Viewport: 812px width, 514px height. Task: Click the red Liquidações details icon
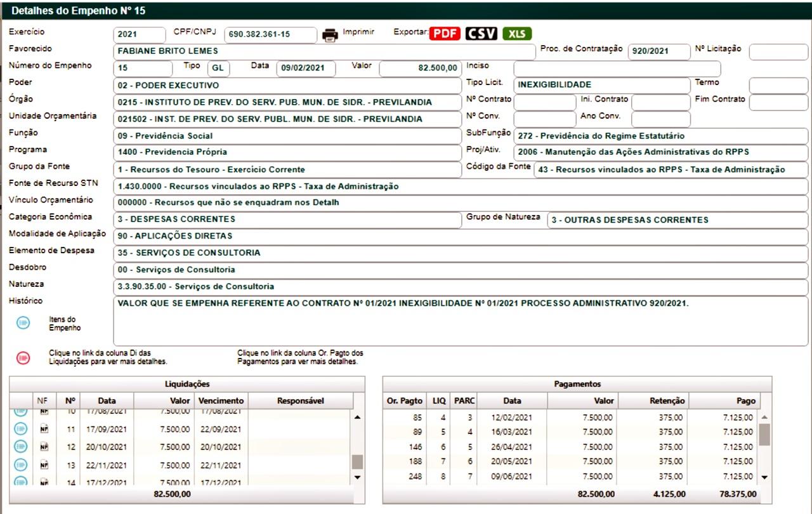pos(23,358)
